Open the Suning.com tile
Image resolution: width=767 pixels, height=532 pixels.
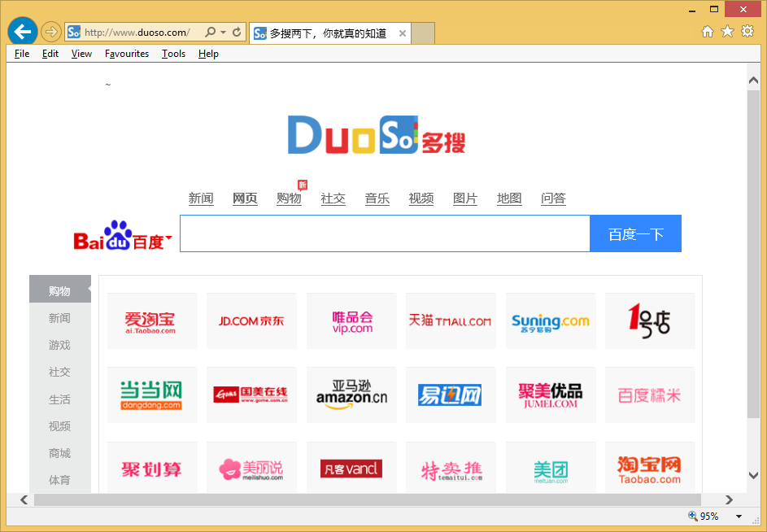[551, 321]
